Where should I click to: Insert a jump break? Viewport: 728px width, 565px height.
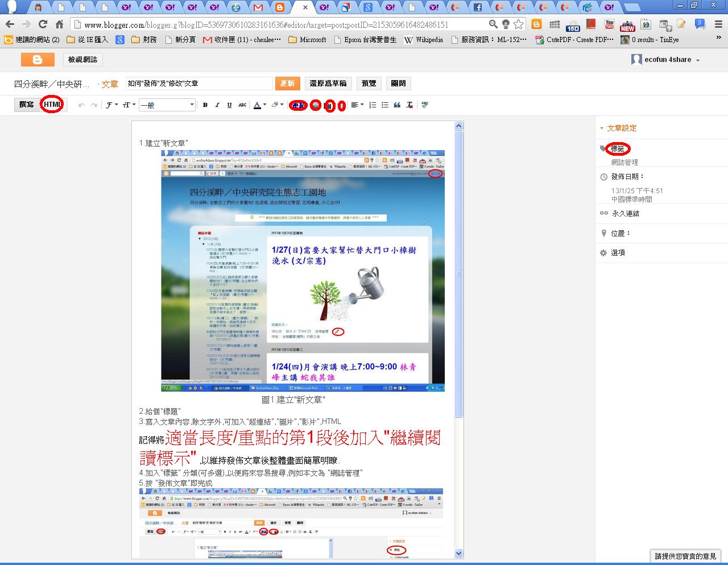(341, 106)
